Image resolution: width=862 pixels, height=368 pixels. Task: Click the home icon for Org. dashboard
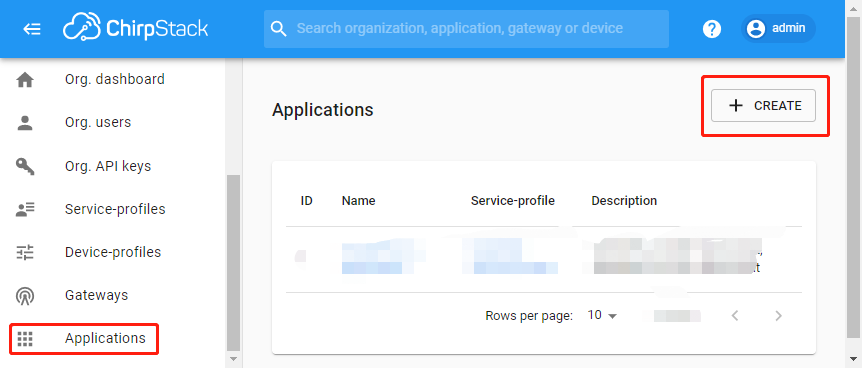(25, 80)
